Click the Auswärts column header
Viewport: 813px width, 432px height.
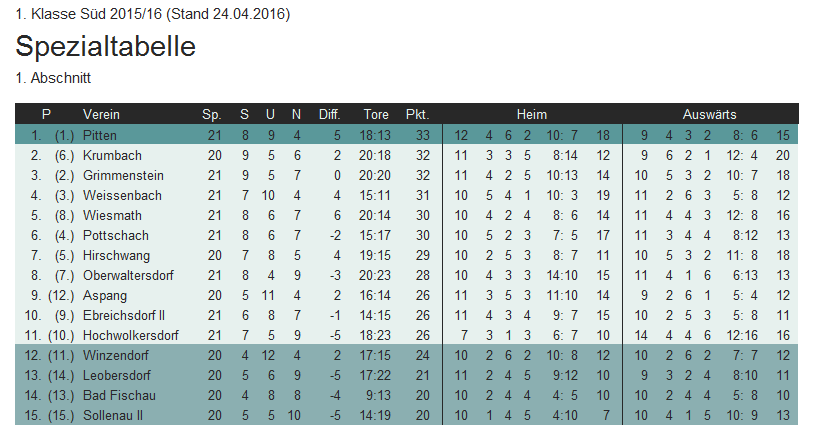(x=710, y=114)
